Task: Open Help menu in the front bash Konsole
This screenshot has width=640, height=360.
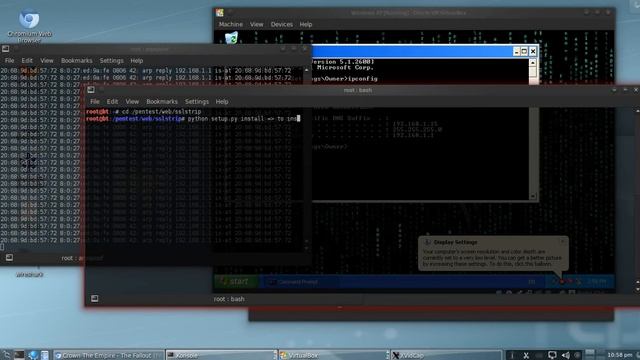Action: point(222,102)
